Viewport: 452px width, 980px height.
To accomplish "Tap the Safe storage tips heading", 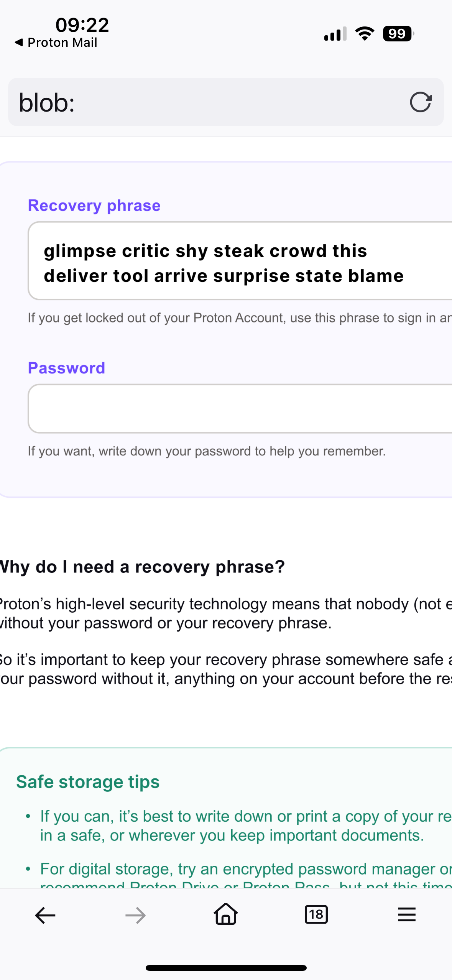I will pos(88,782).
